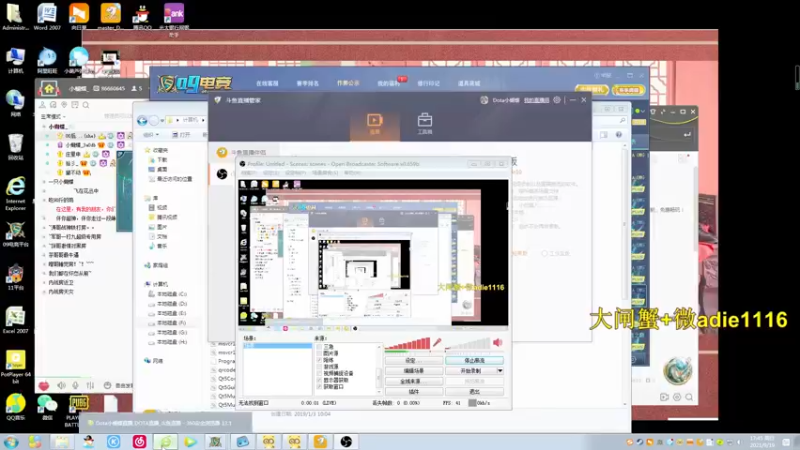Toggle the 视频捕捉设备 source checkbox
Viewport: 800px width, 450px height.
pyautogui.click(x=319, y=373)
